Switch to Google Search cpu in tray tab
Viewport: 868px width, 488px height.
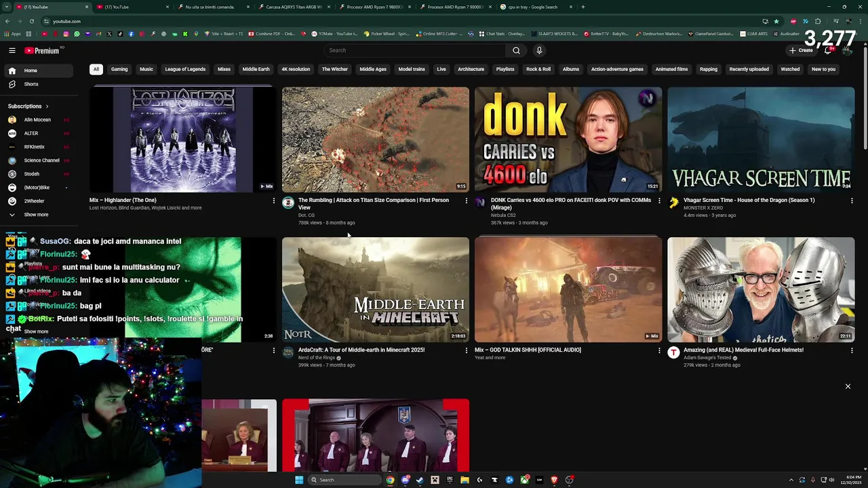[536, 7]
